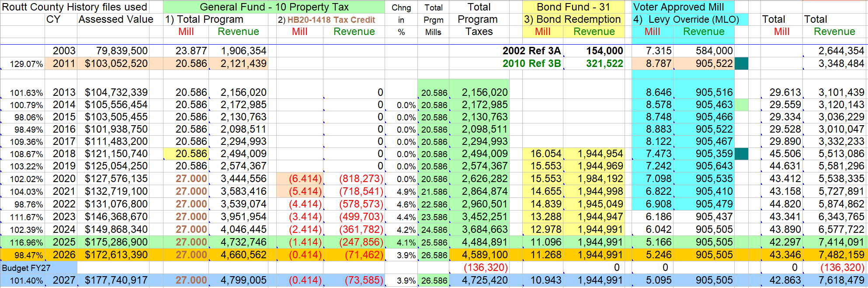Viewport: 868px width, 288px height.
Task: Select the '2) HB20-1418 Tax Credit' header
Action: [x=326, y=20]
